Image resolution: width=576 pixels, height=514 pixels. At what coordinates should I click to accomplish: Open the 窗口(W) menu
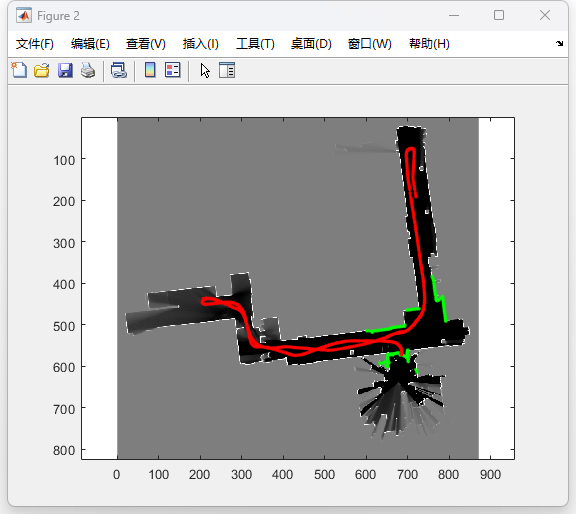click(x=370, y=44)
